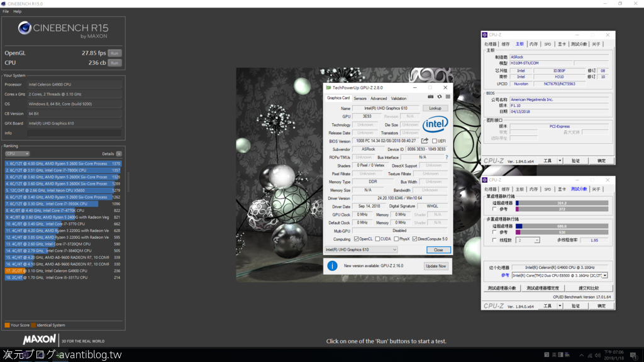
Task: Click multi-thread 686.0 score bar
Action: (x=562, y=226)
